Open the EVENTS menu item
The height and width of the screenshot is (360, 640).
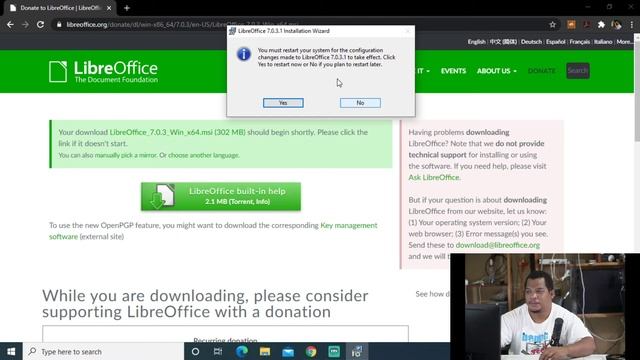[453, 71]
